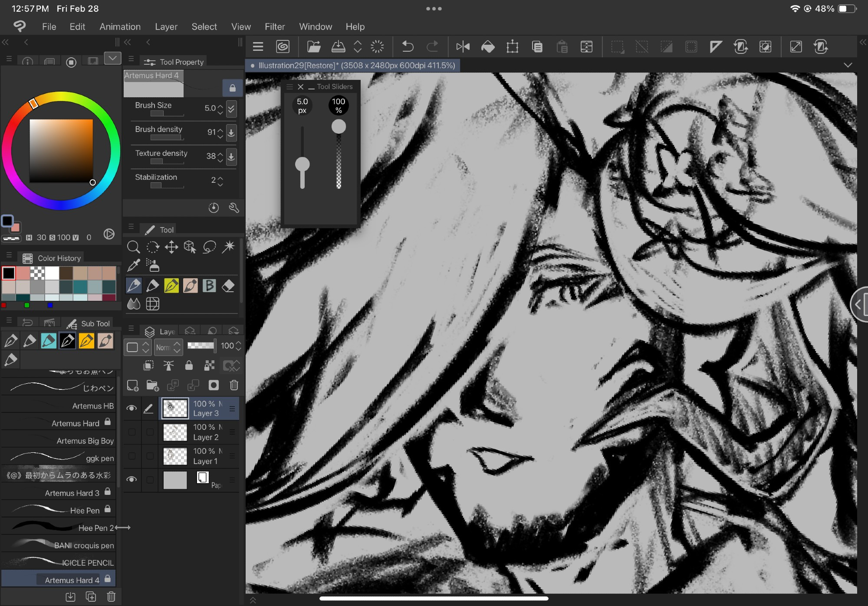Select the Lasso selection tool
The height and width of the screenshot is (606, 868).
[209, 247]
